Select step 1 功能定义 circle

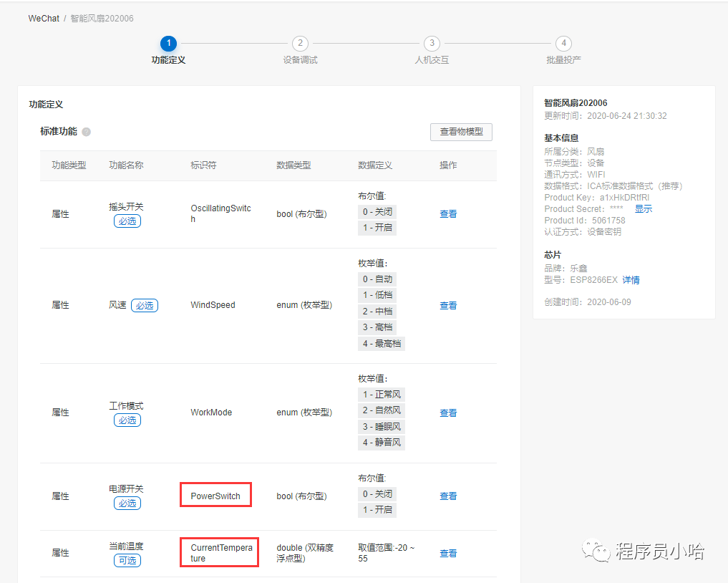click(x=168, y=44)
